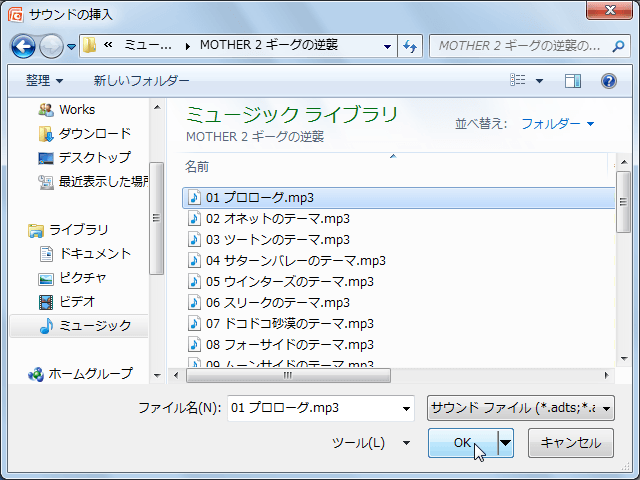This screenshot has height=480, width=640.
Task: Open ダウンロード in the navigation pane
Action: pos(95,133)
